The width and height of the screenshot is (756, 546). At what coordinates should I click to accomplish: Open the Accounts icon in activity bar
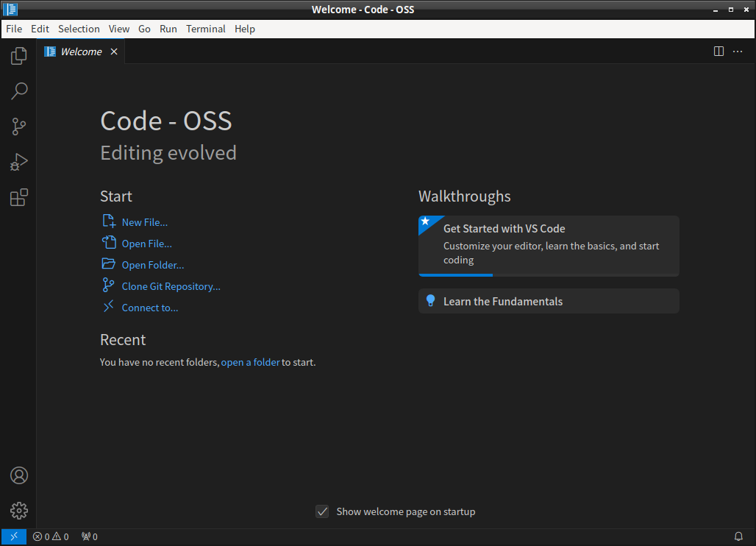[x=19, y=475]
